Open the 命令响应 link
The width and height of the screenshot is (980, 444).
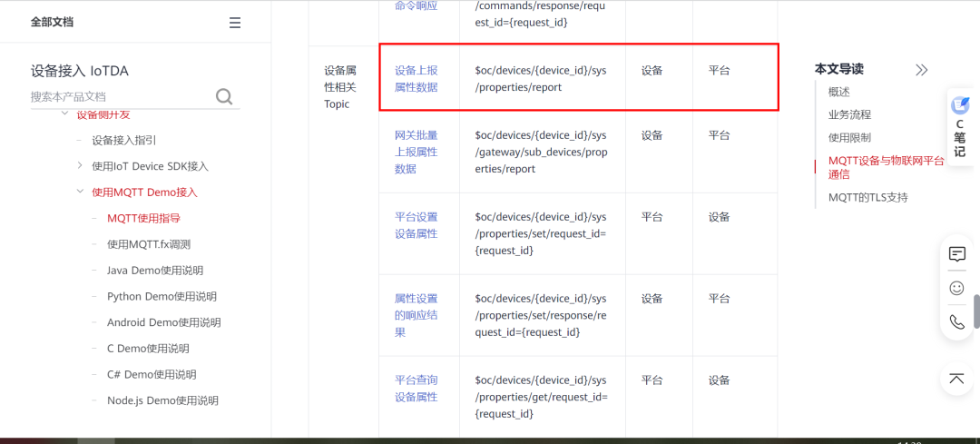[416, 5]
